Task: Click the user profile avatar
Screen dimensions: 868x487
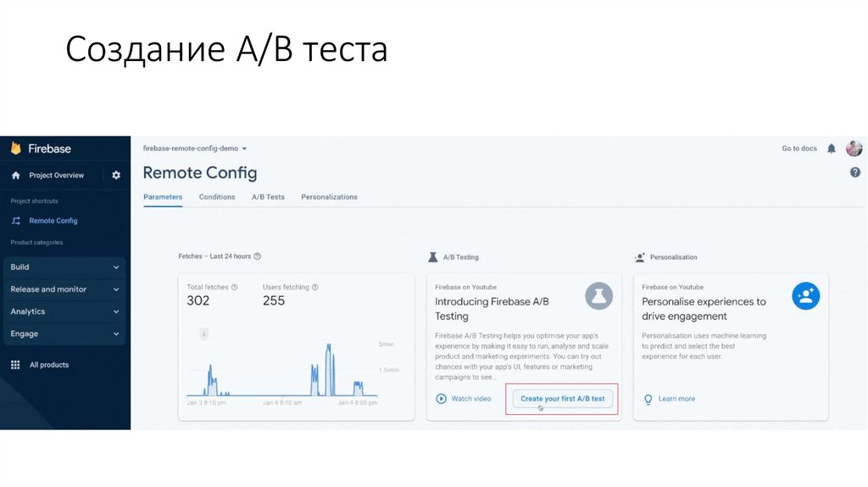Action: tap(854, 148)
